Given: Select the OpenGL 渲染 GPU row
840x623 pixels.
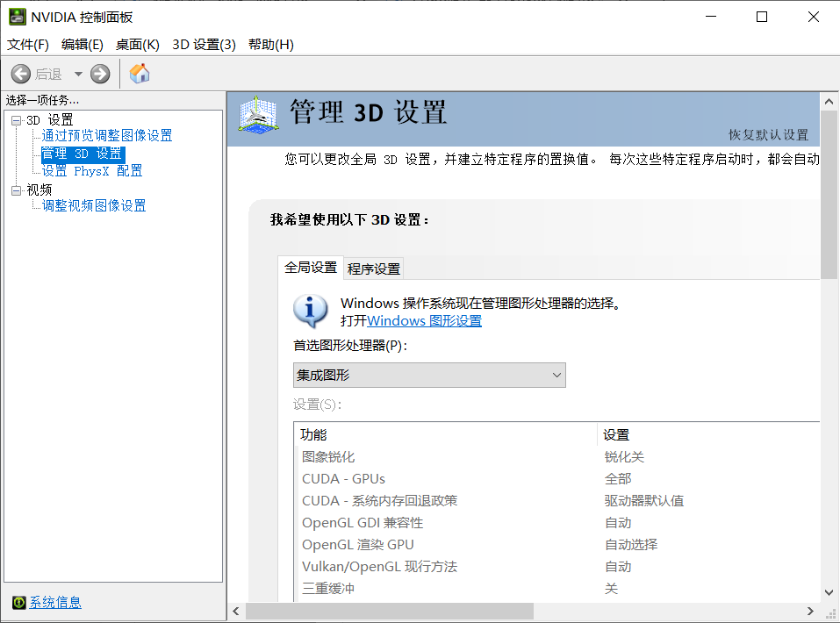Looking at the screenshot, I should pos(557,545).
